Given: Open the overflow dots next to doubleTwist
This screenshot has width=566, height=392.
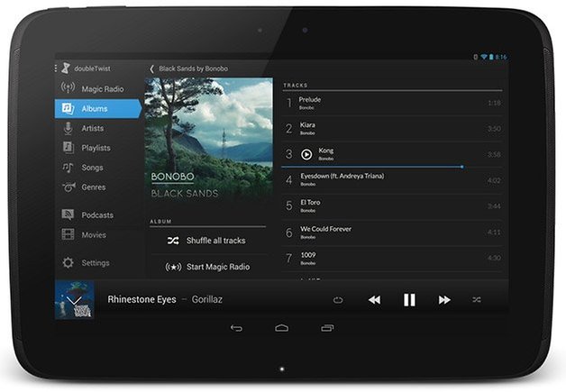Looking at the screenshot, I should 56,68.
